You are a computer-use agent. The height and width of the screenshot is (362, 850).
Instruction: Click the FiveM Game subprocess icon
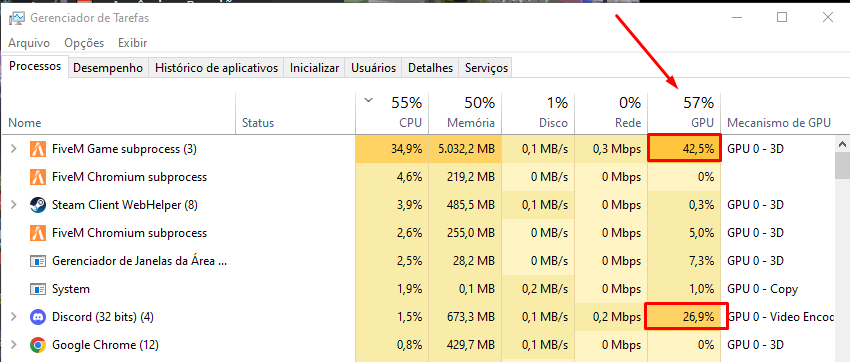click(x=37, y=148)
